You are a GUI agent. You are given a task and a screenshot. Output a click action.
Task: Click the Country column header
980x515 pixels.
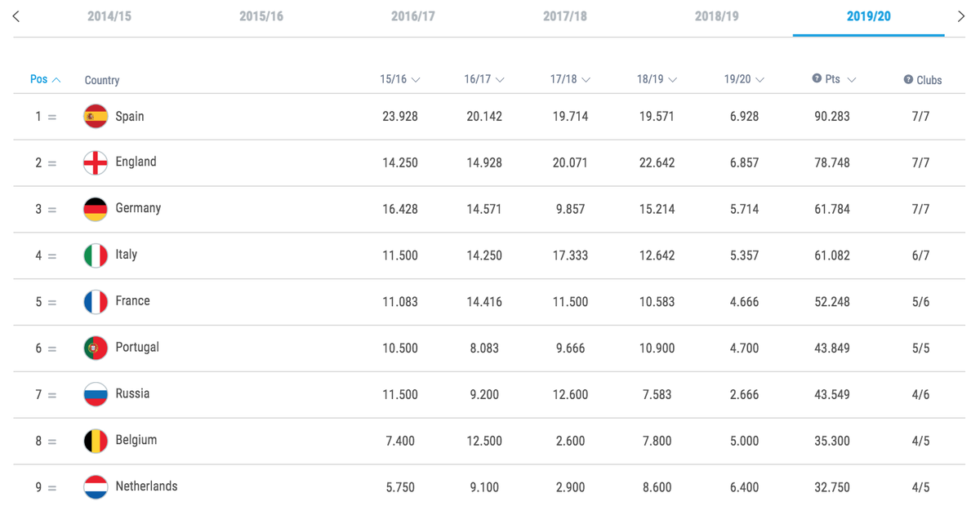[x=102, y=80]
